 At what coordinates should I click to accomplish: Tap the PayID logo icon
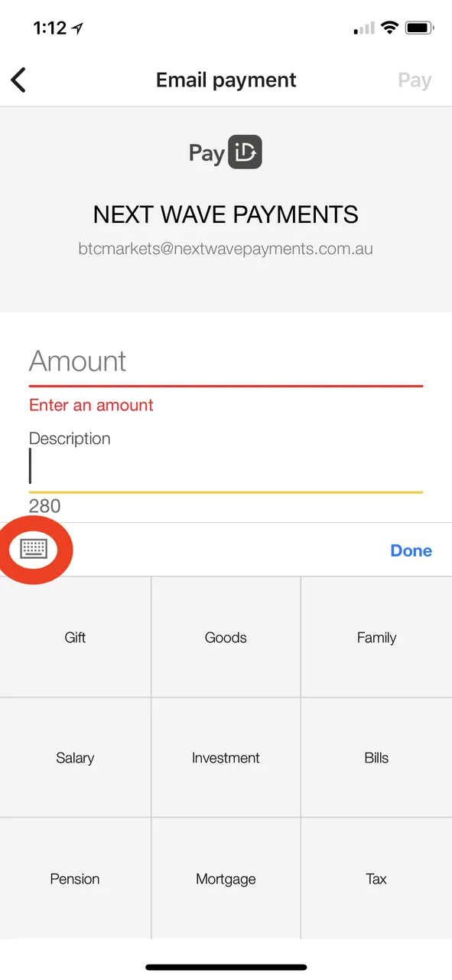[x=246, y=152]
